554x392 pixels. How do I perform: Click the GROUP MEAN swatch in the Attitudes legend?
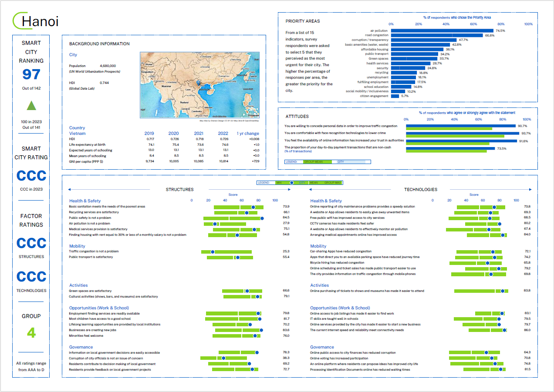click(x=314, y=162)
